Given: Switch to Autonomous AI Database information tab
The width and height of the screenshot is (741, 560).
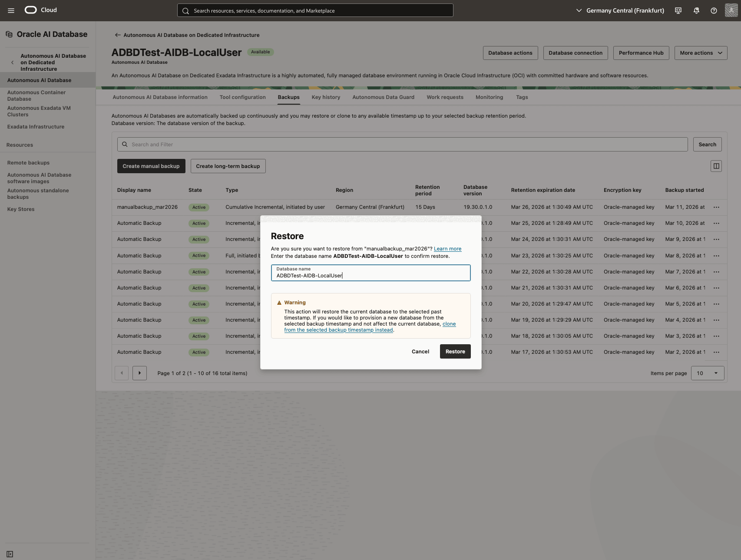Looking at the screenshot, I should point(160,97).
